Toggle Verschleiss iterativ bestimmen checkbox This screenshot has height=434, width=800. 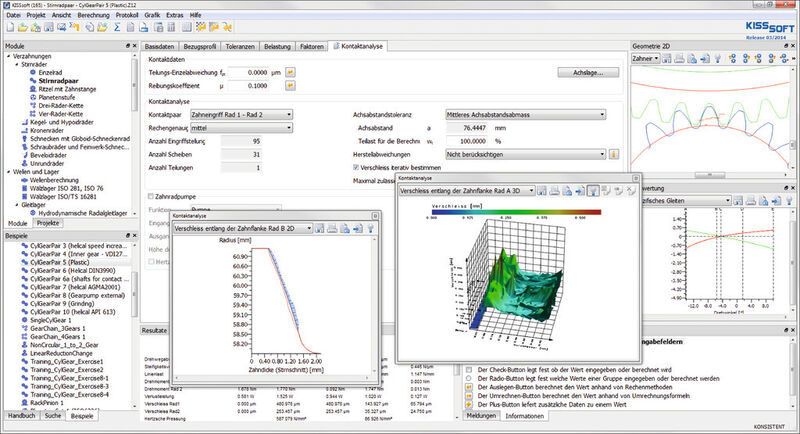pos(357,168)
